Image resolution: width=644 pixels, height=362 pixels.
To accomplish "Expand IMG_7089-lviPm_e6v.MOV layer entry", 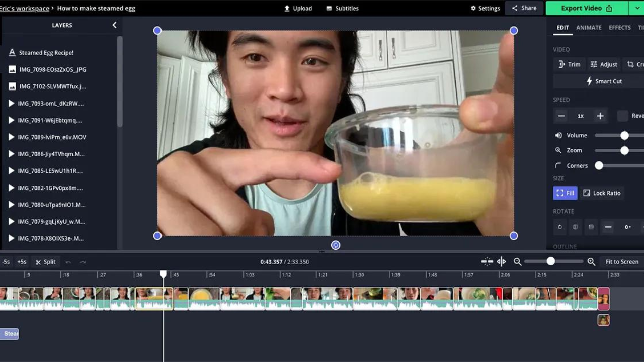I will click(x=12, y=137).
